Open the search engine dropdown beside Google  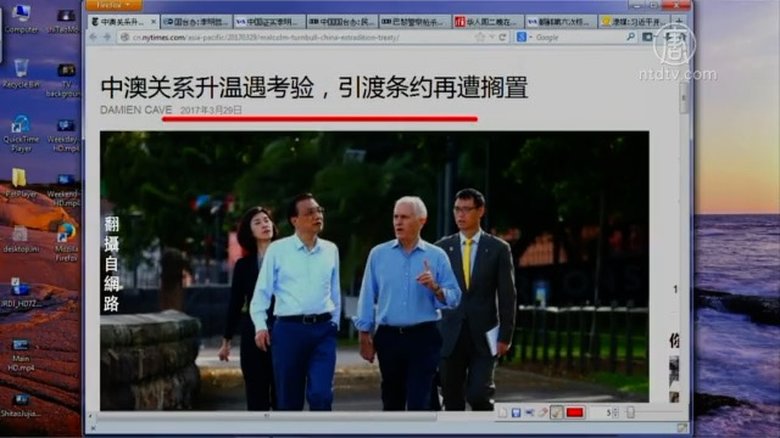point(524,37)
